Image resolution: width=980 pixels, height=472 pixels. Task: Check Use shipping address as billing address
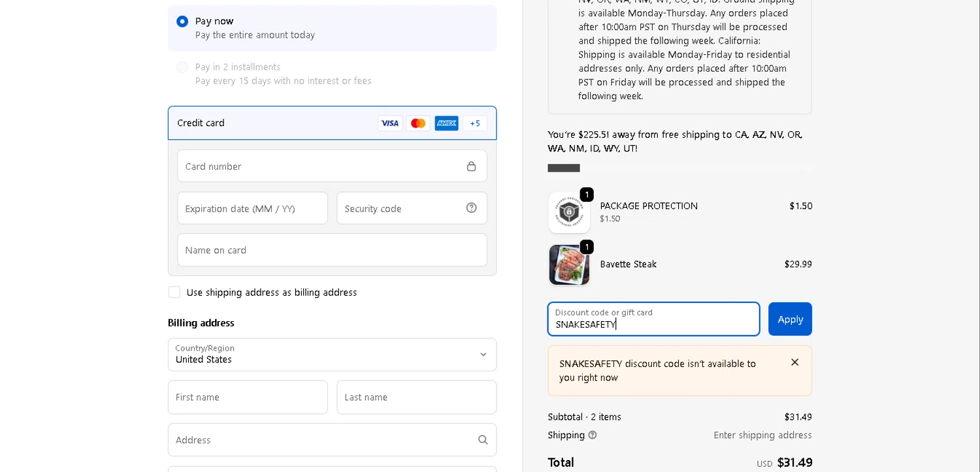(x=174, y=292)
